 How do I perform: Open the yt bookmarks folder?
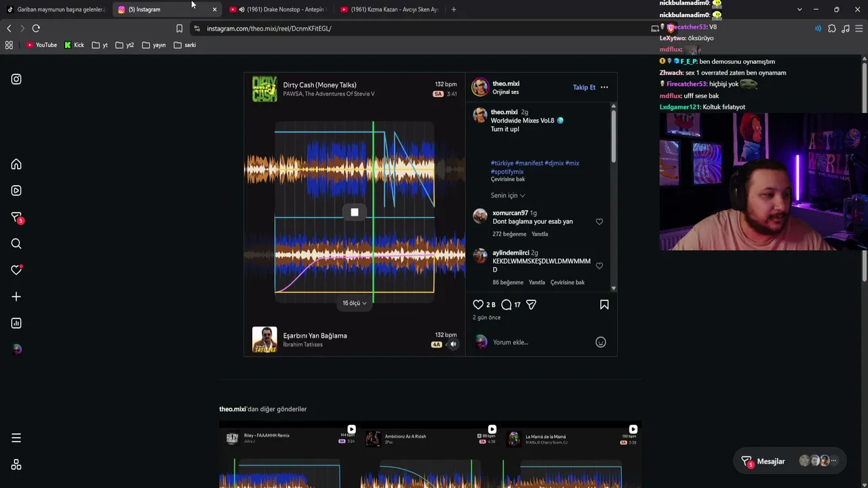pyautogui.click(x=100, y=45)
